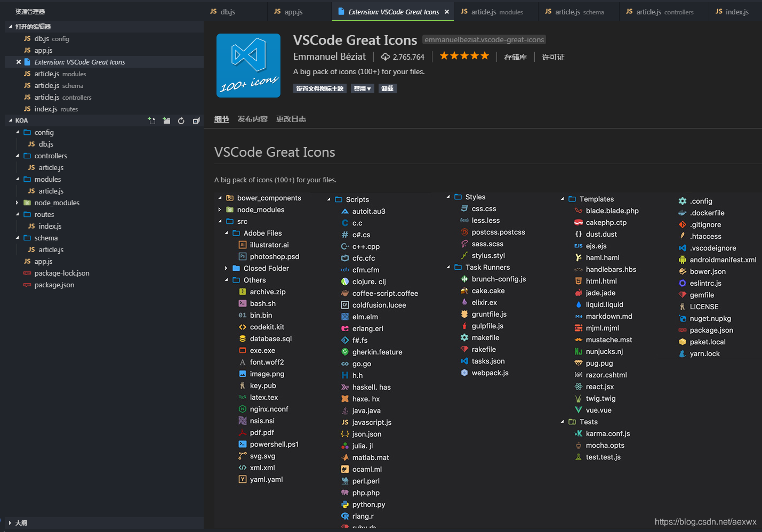Switch to the article.js controllers tab
Viewport: 762px width, 532px height.
click(x=664, y=12)
